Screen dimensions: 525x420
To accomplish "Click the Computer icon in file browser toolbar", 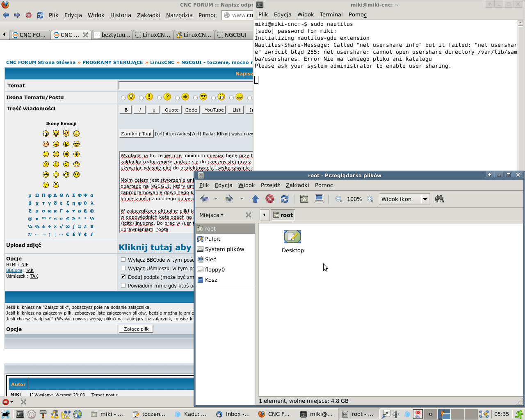I will [x=319, y=199].
